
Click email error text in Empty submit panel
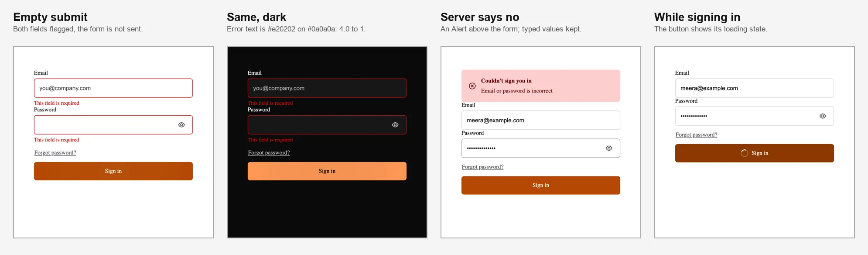57,103
